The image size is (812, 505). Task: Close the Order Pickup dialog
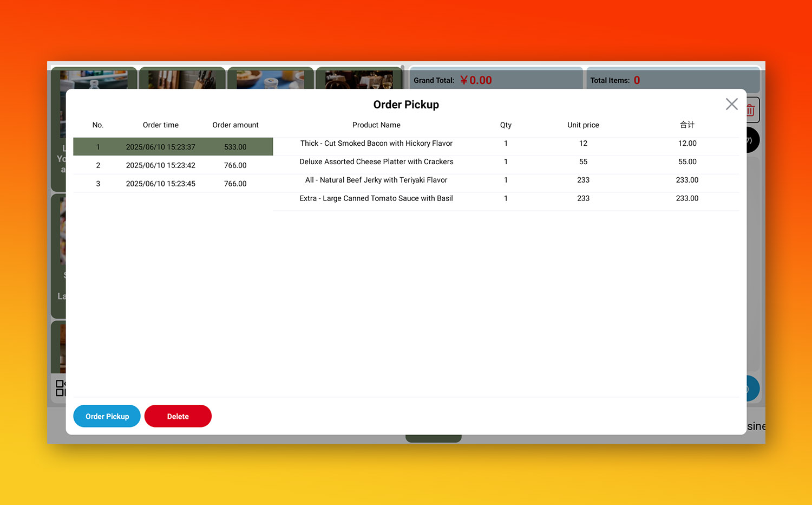coord(731,104)
